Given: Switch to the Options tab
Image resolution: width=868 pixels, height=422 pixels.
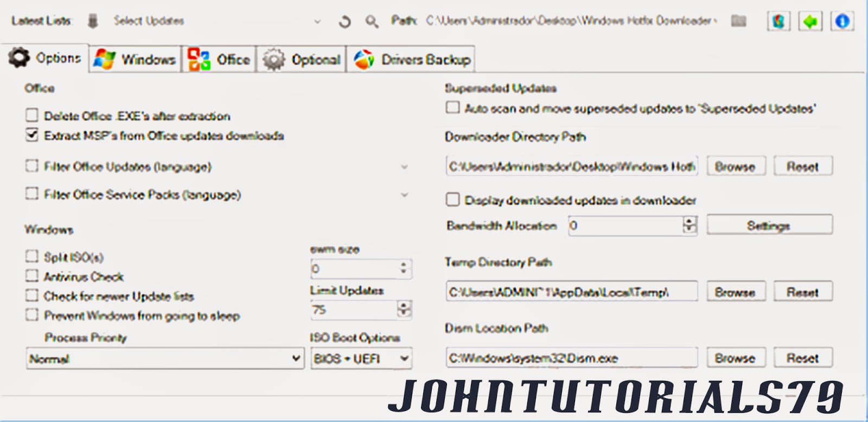Looking at the screenshot, I should [44, 58].
